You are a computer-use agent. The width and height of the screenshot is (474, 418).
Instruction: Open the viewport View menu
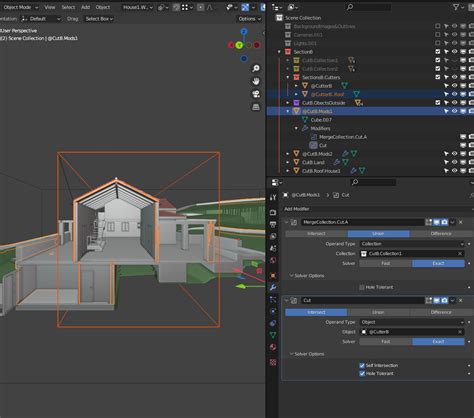tap(50, 7)
